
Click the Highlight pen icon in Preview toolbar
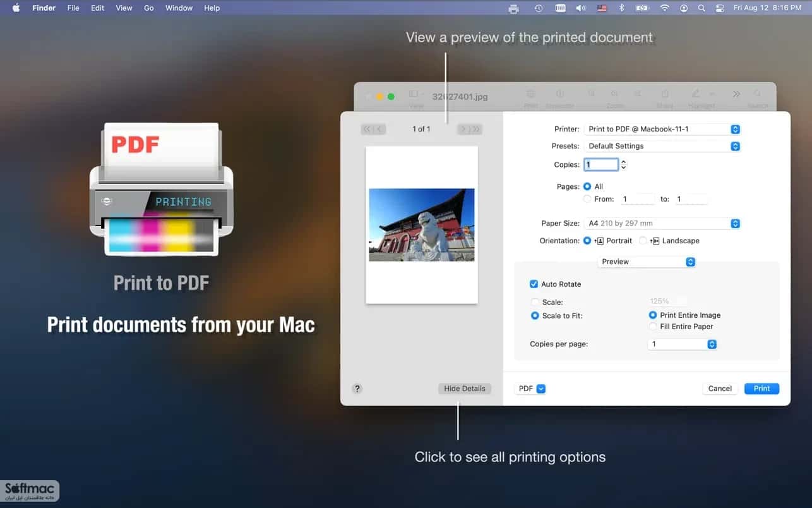695,94
